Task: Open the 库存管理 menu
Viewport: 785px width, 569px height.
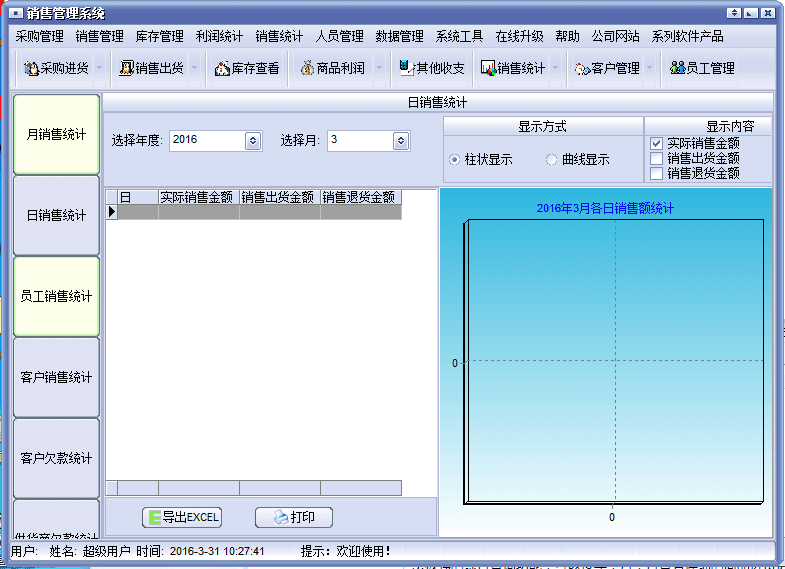Action: click(159, 36)
